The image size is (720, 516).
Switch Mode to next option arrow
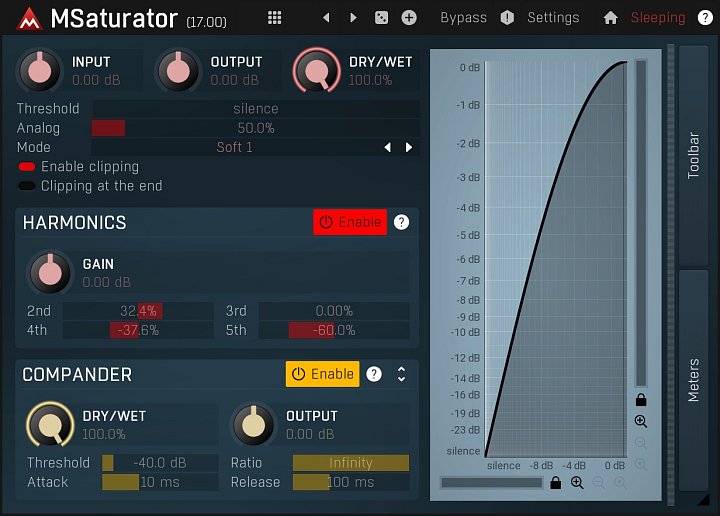click(x=408, y=148)
